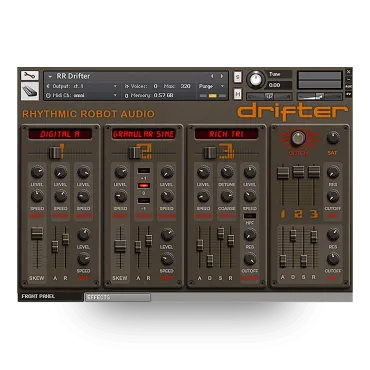The width and height of the screenshot is (370, 370).
Task: Click the leftmost LEVEL knob in Rich Tri panel
Action: 203,172
